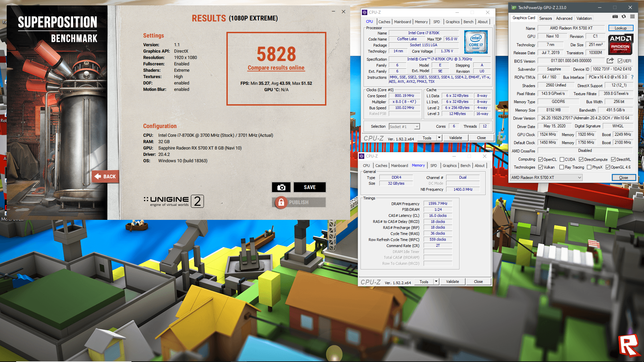
Task: Click the DRAM Frequency value 1599.7 MHz
Action: (x=438, y=203)
